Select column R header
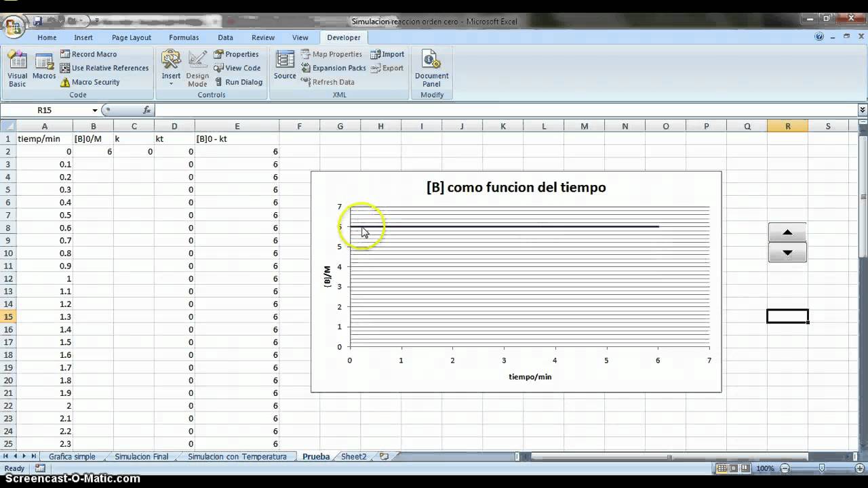The width and height of the screenshot is (868, 488). pos(787,126)
